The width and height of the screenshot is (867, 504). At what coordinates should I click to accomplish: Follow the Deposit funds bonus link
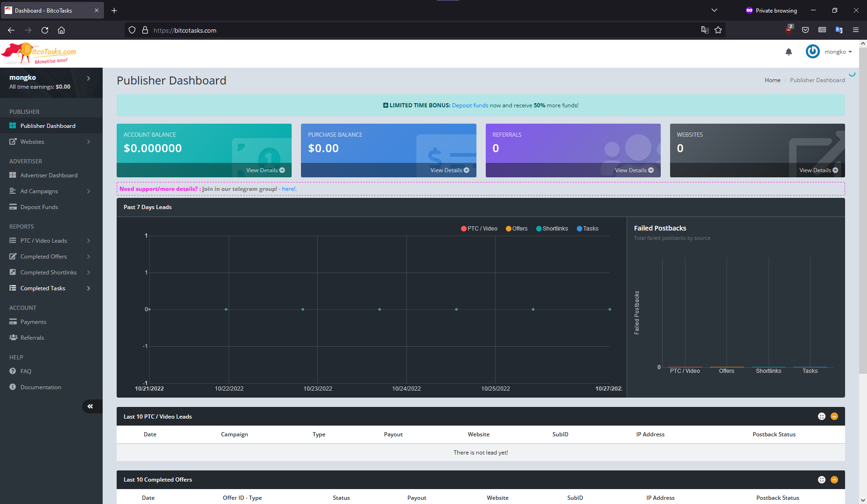[470, 105]
